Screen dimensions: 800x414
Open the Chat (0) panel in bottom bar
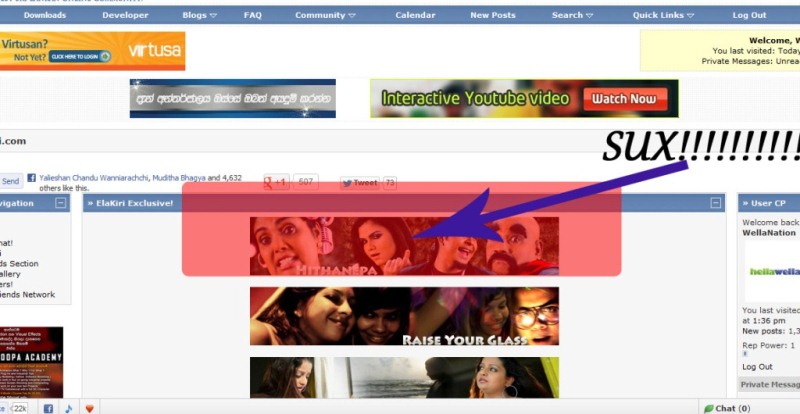click(727, 408)
